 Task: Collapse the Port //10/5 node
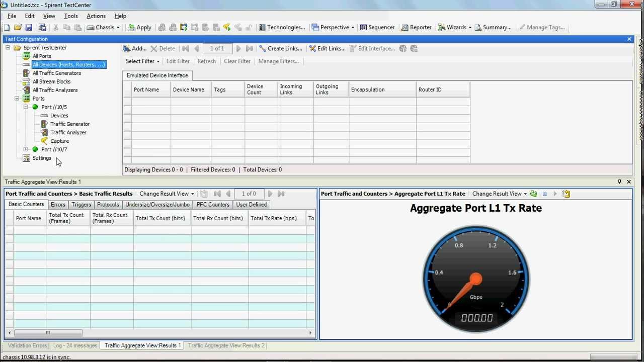[x=26, y=107]
